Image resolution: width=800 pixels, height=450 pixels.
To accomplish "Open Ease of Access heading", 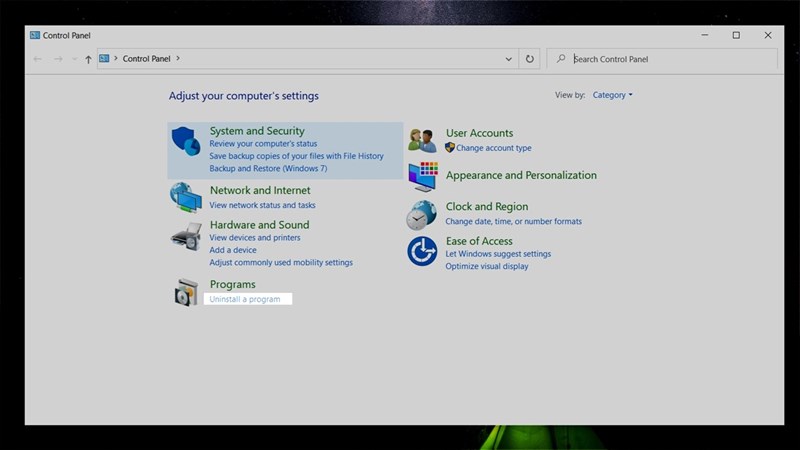I will coord(479,241).
